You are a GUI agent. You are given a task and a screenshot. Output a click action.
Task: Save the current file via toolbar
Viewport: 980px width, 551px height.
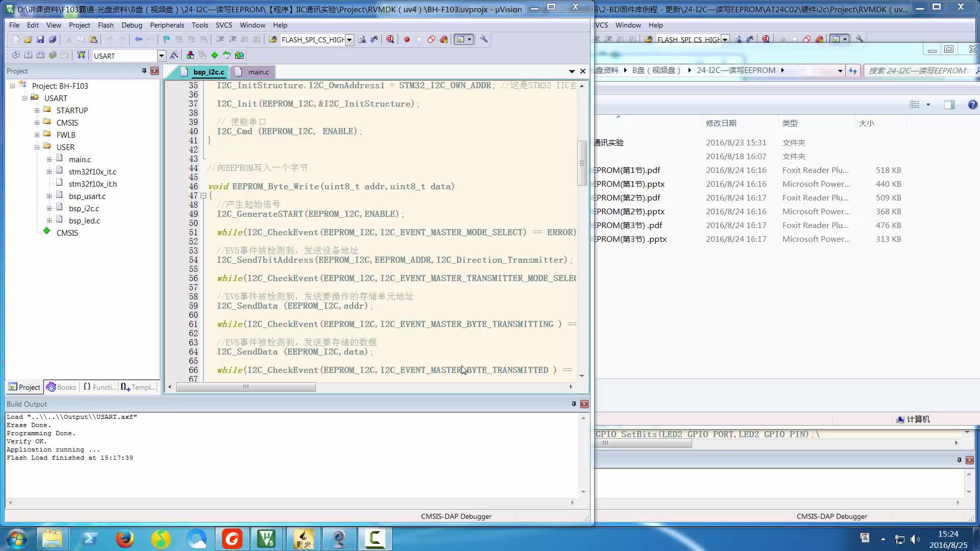click(40, 39)
